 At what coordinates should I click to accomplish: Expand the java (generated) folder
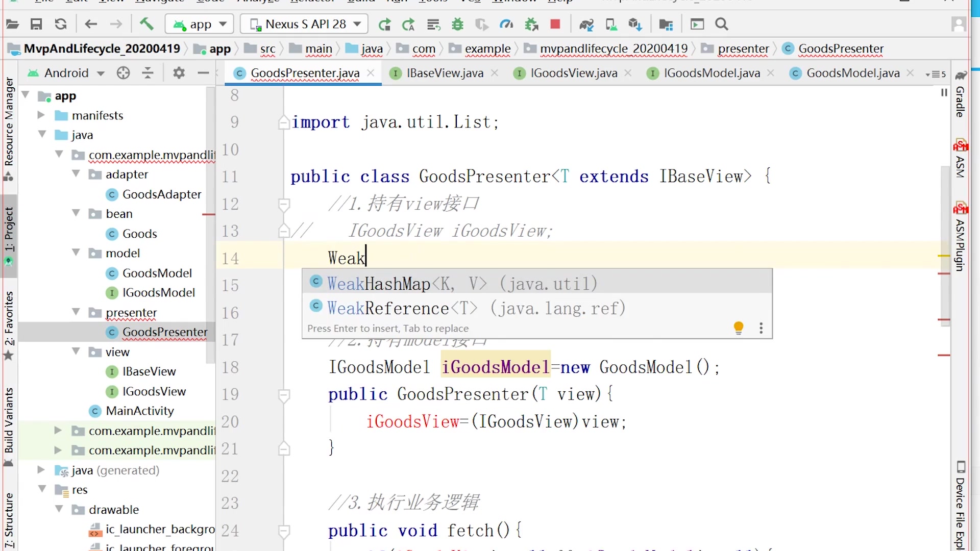click(41, 470)
